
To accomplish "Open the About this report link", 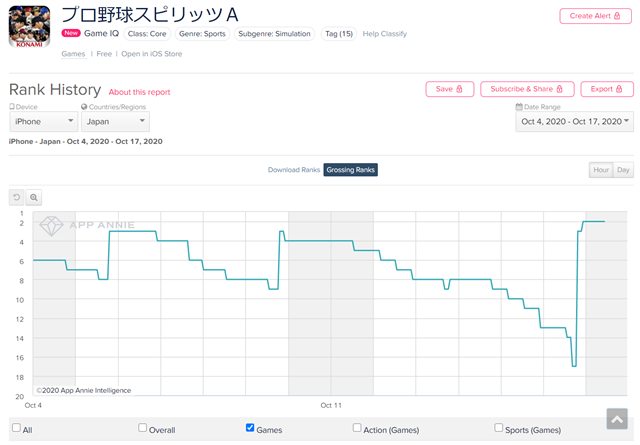I will click(140, 92).
